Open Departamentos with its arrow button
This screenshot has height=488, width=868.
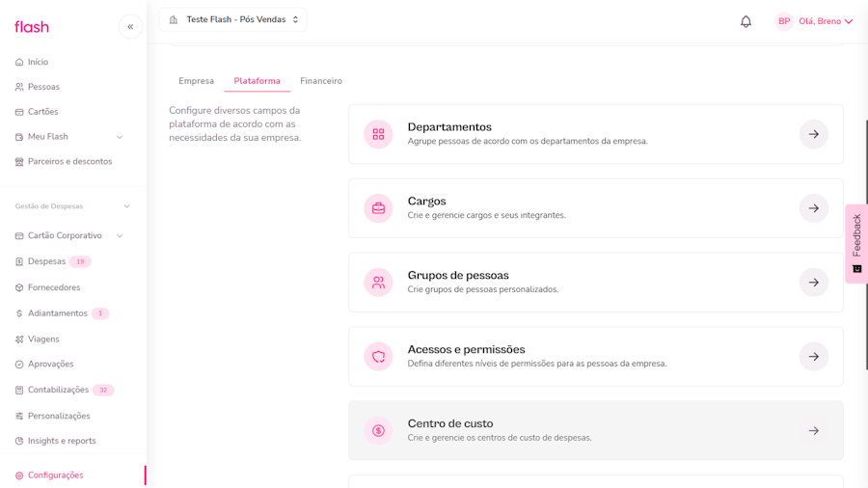click(x=814, y=134)
